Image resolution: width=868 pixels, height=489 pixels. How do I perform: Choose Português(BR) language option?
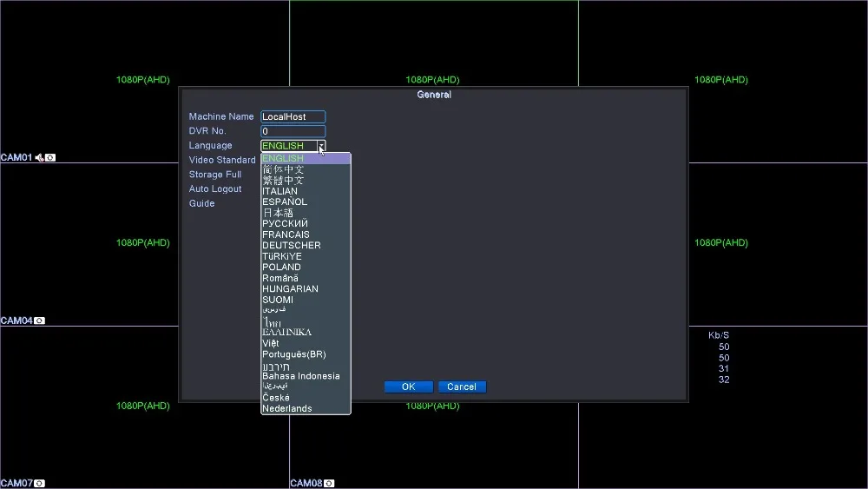(306, 354)
